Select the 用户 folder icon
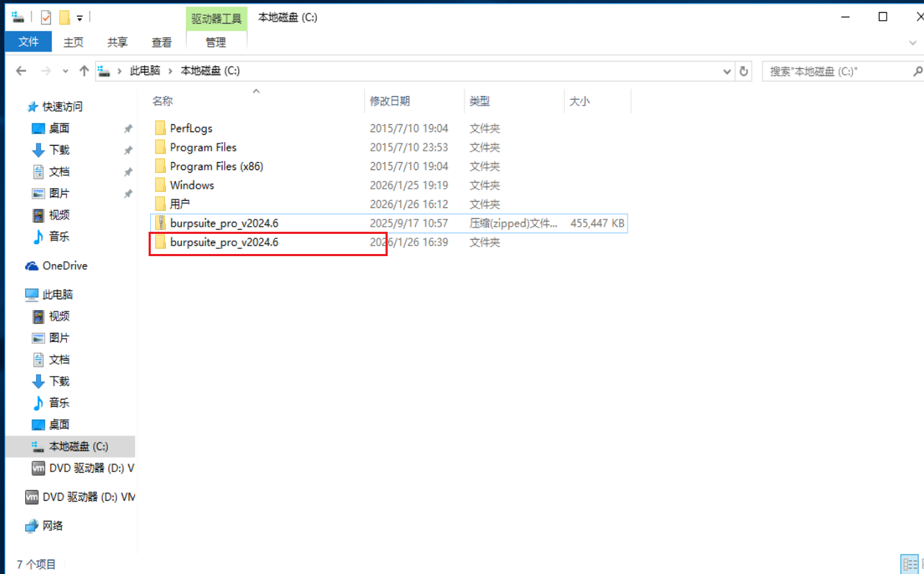 161,204
